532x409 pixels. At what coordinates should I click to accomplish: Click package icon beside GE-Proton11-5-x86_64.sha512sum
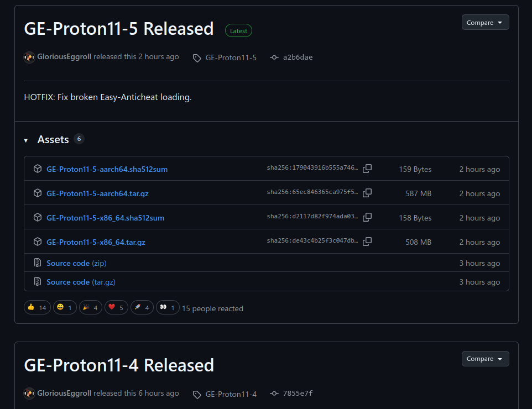(38, 217)
